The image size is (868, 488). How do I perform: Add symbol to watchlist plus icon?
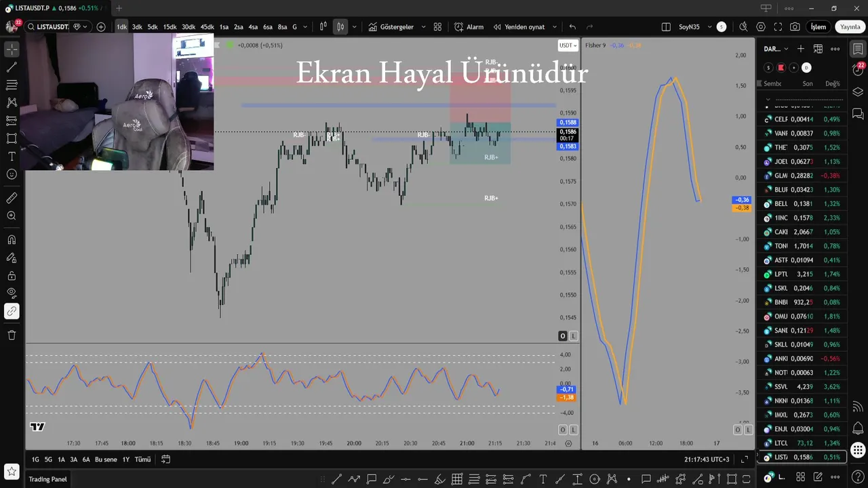[801, 49]
